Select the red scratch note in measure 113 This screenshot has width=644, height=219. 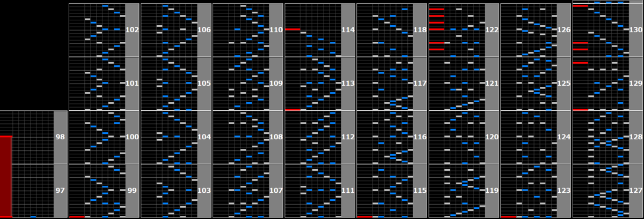coord(292,109)
